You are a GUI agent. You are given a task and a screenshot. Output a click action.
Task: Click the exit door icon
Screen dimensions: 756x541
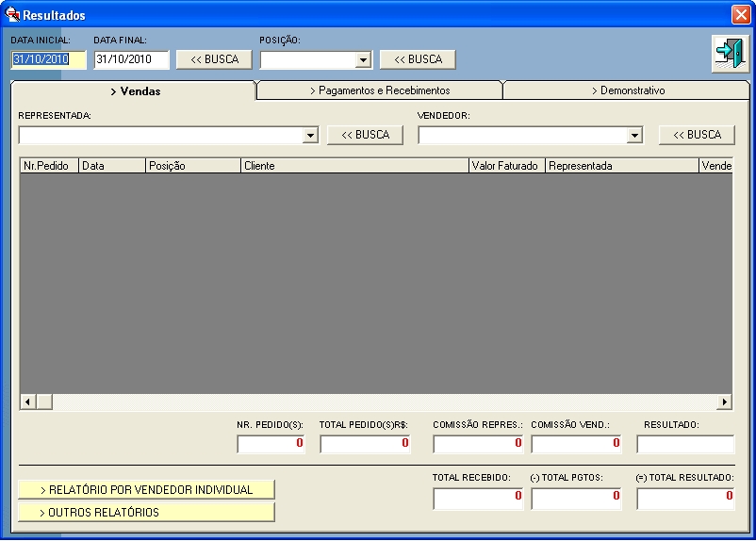click(729, 53)
